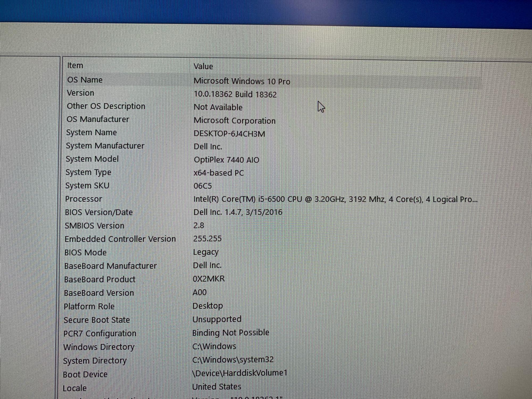
Task: Click the OptiPlex 7440 AIO value
Action: click(x=226, y=160)
